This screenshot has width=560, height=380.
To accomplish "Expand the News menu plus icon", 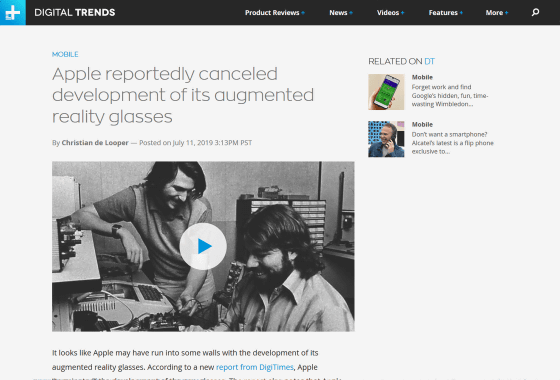I will pyautogui.click(x=351, y=13).
